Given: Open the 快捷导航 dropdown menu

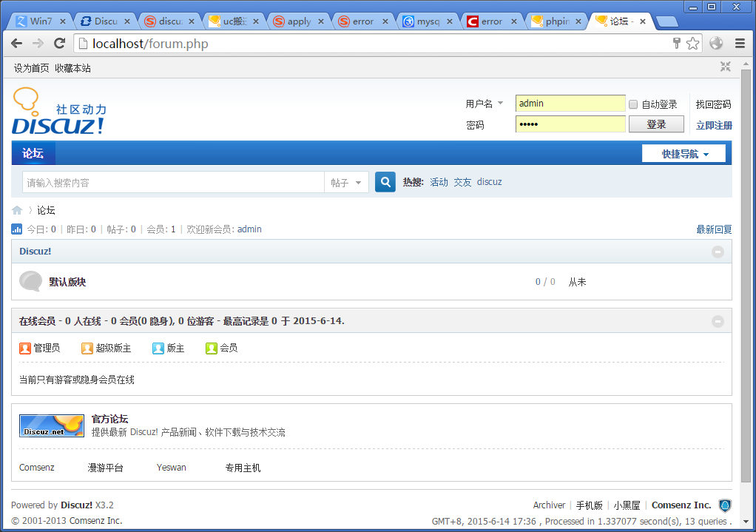Looking at the screenshot, I should [x=684, y=154].
